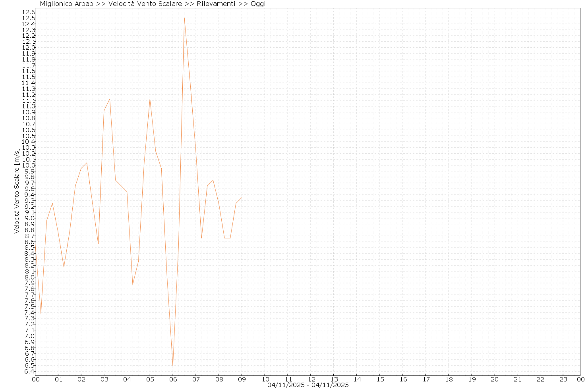Click the 6.4 label on the y-axis
Image resolution: width=588 pixels, height=389 pixels.
click(28, 372)
